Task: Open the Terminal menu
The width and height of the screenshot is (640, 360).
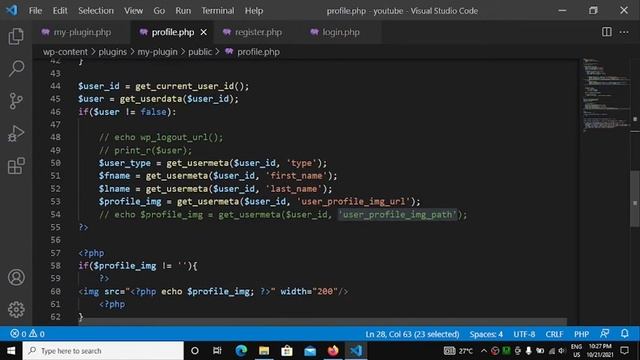Action: [x=218, y=11]
